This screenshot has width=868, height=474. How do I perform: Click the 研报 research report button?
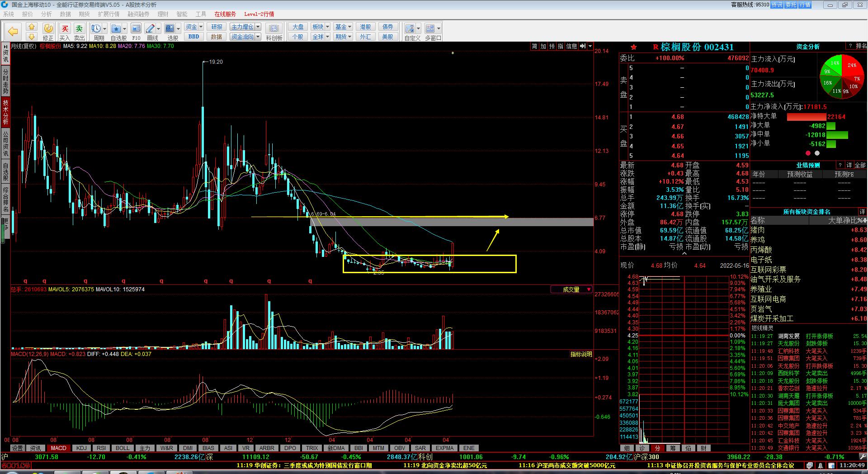217,27
